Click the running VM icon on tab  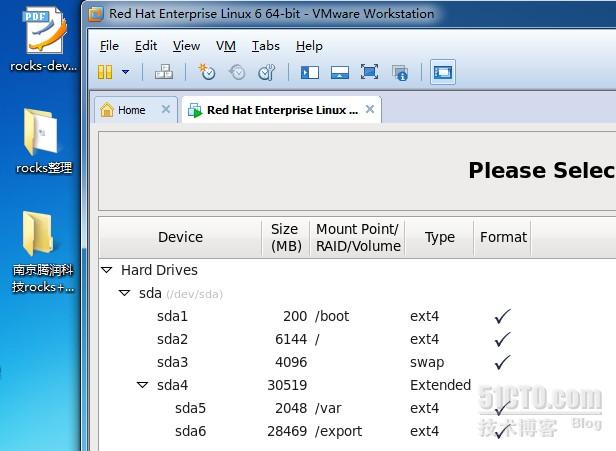tap(195, 110)
